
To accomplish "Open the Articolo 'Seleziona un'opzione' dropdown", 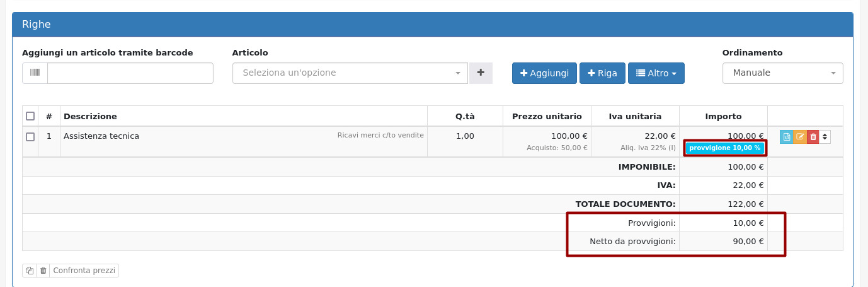I will coord(350,73).
